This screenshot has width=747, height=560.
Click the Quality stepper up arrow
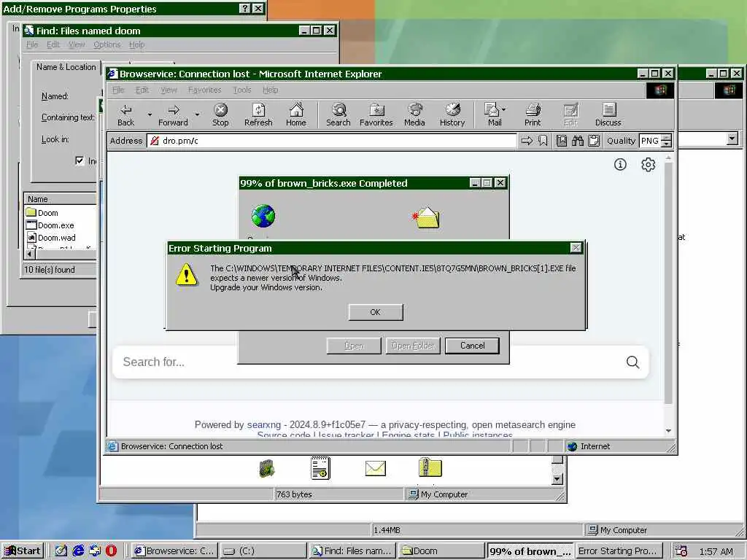tap(667, 137)
